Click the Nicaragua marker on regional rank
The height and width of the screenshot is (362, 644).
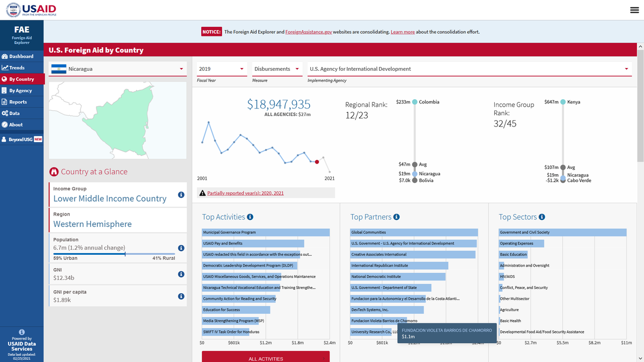414,174
